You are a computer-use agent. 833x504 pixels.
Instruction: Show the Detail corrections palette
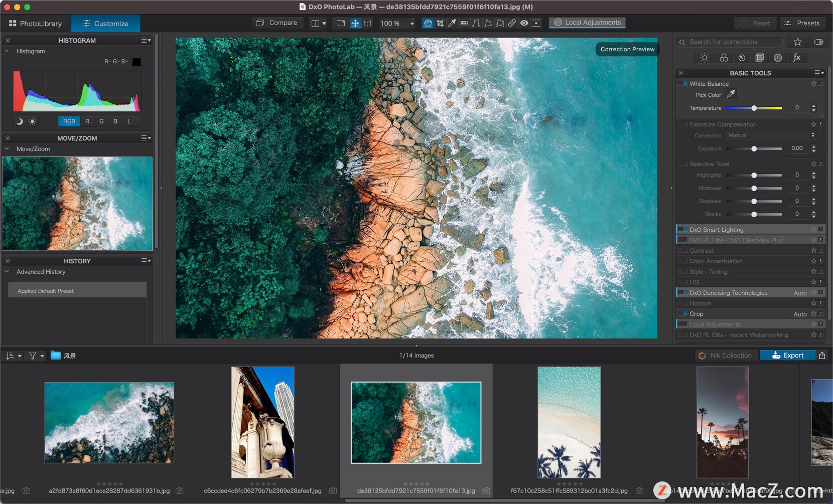pyautogui.click(x=742, y=58)
